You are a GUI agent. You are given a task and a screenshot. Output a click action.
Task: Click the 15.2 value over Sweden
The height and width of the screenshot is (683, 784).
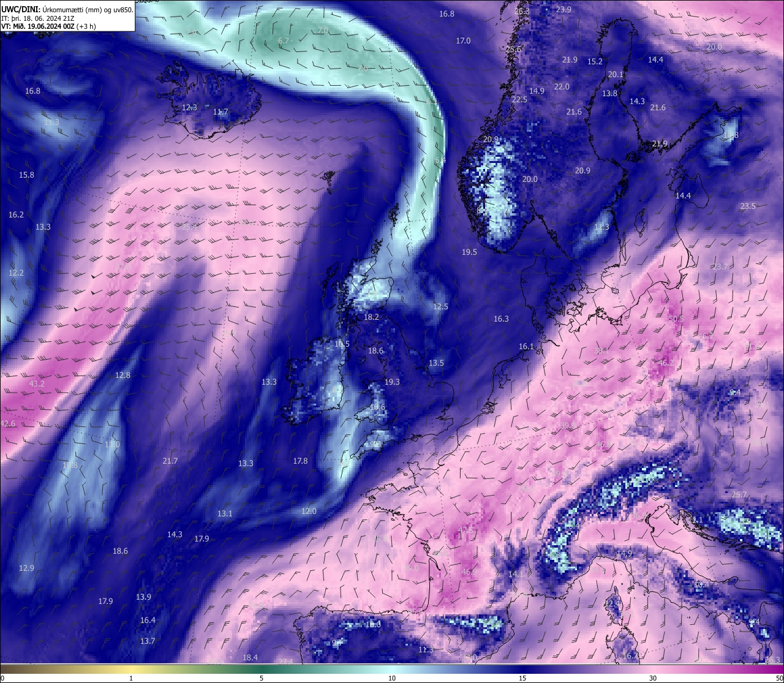coord(595,61)
